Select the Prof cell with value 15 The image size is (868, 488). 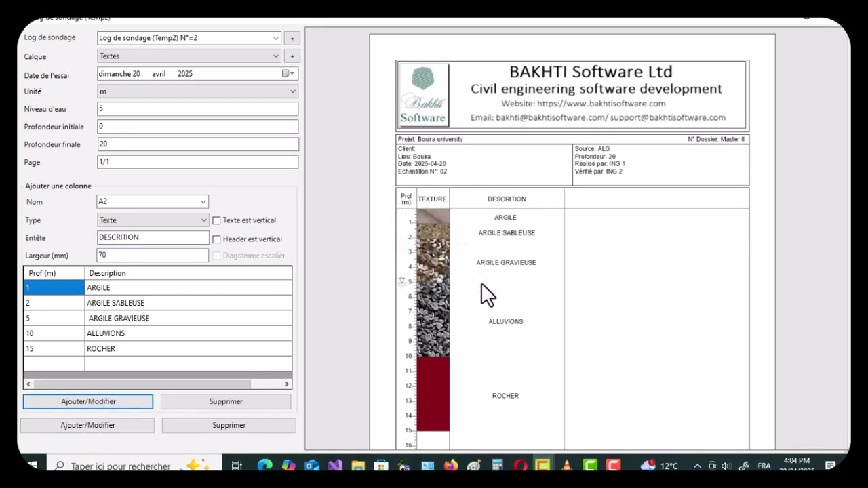coord(54,349)
